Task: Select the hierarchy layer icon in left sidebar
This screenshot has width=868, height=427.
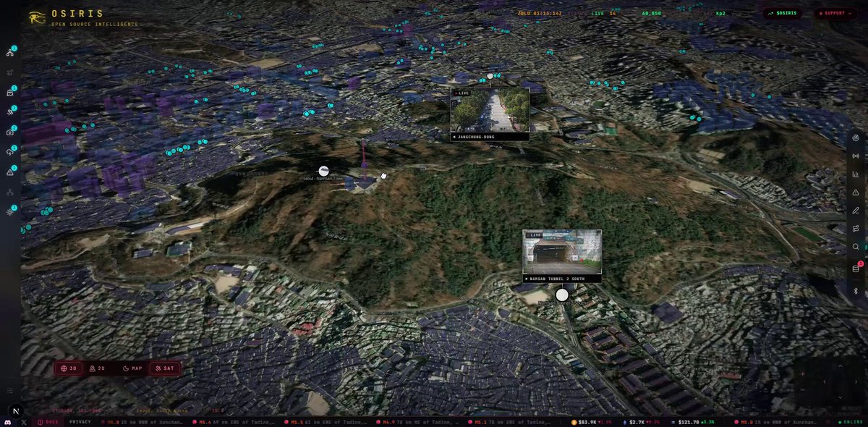Action: (10, 193)
